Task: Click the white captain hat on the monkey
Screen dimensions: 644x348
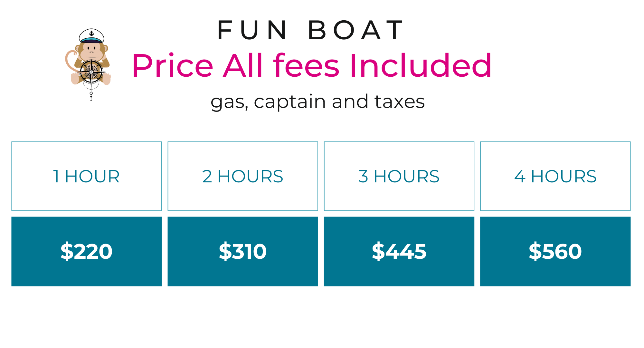Action: [x=91, y=36]
